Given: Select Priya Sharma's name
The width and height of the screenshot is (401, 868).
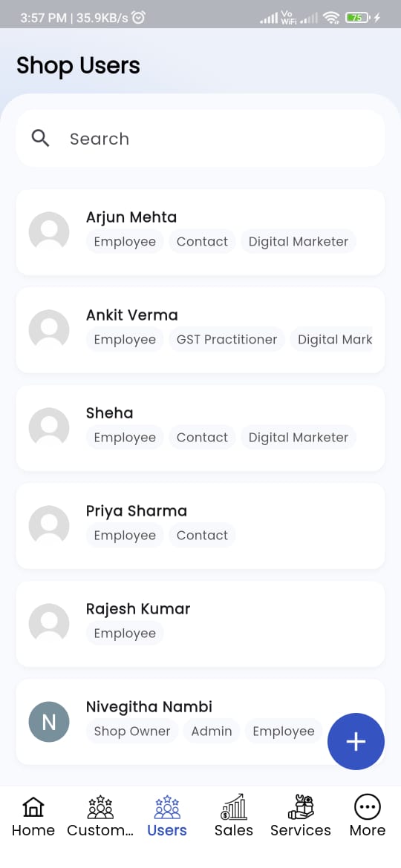Looking at the screenshot, I should (136, 510).
